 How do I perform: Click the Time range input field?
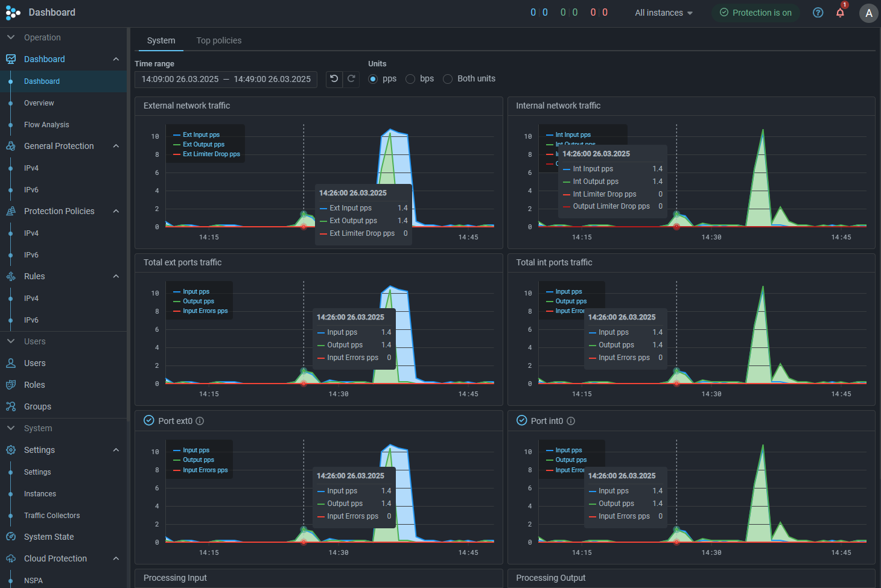pyautogui.click(x=226, y=79)
